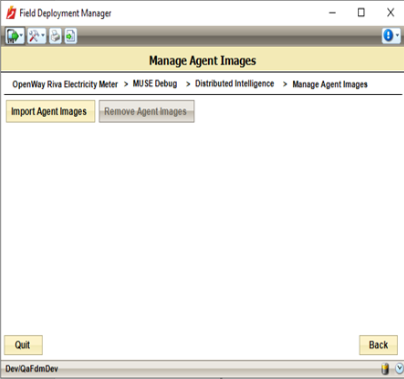404x379 pixels.
Task: Navigate to MUSE Debug breadcrumb
Action: pos(155,83)
